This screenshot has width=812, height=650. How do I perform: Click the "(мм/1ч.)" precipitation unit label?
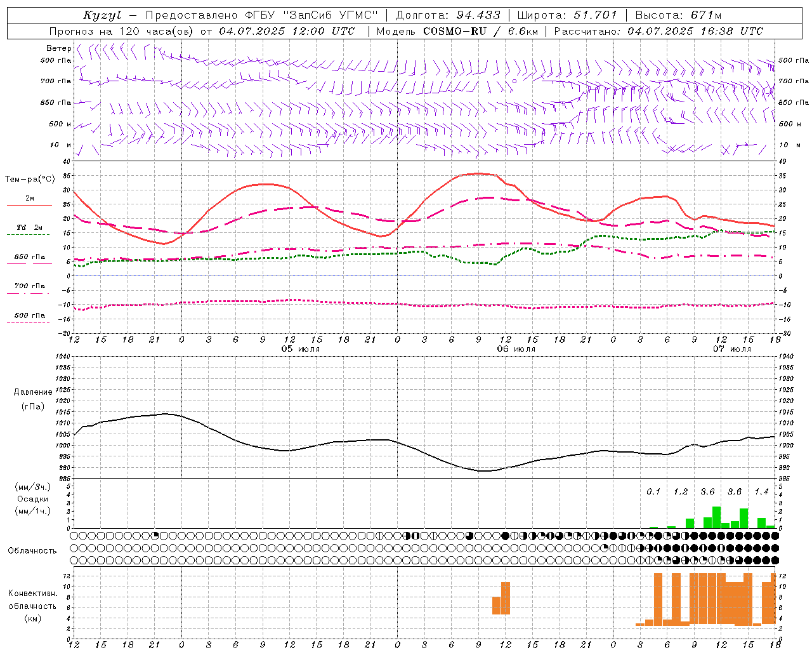pos(33,511)
